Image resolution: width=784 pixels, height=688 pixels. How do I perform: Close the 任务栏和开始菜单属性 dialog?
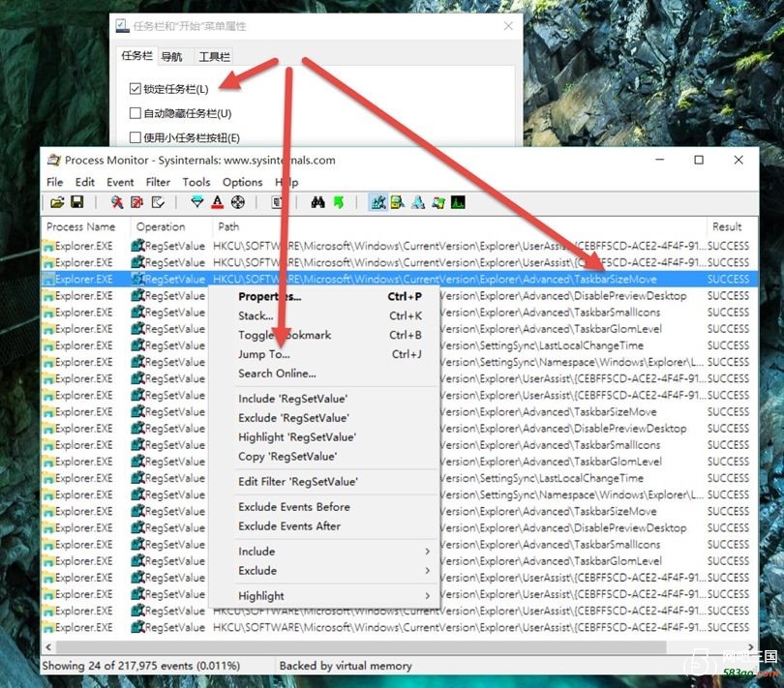pyautogui.click(x=508, y=26)
